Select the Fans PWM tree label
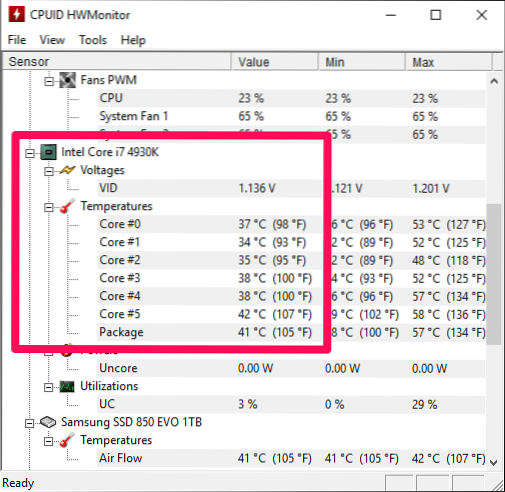The image size is (505, 492). click(x=109, y=80)
